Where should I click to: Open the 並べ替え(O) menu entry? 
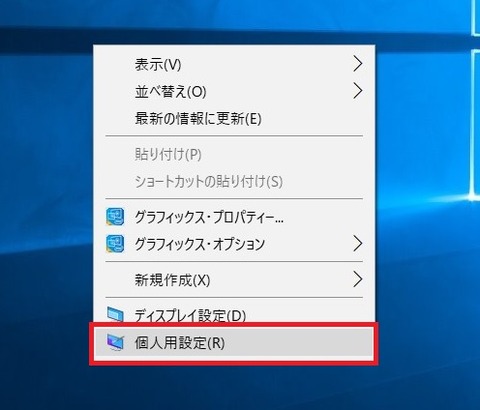click(234, 91)
